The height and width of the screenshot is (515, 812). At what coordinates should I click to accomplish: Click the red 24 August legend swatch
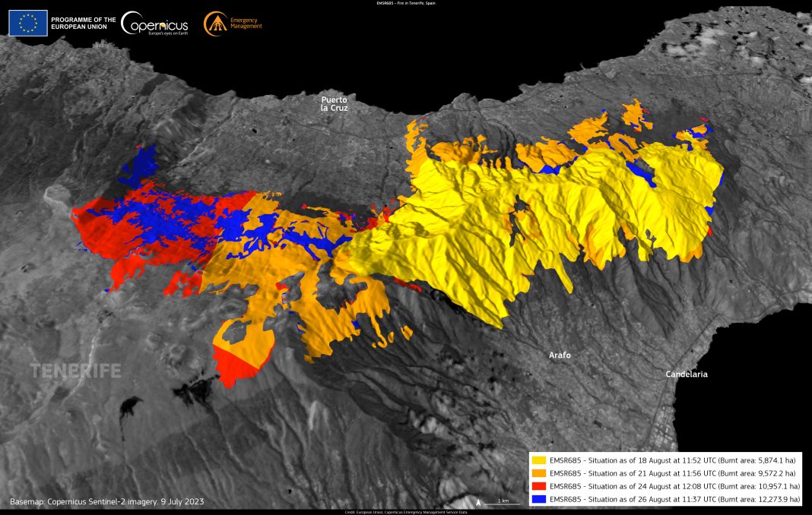[x=538, y=486]
